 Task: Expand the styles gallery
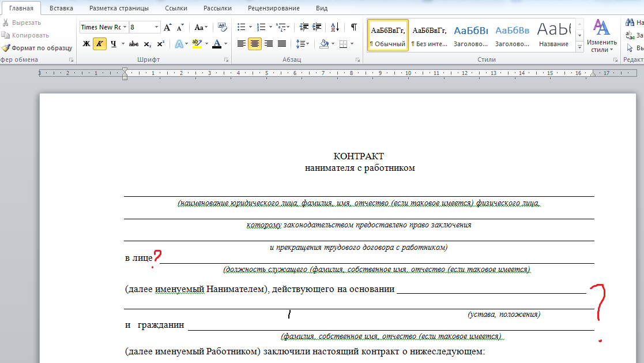click(x=579, y=47)
